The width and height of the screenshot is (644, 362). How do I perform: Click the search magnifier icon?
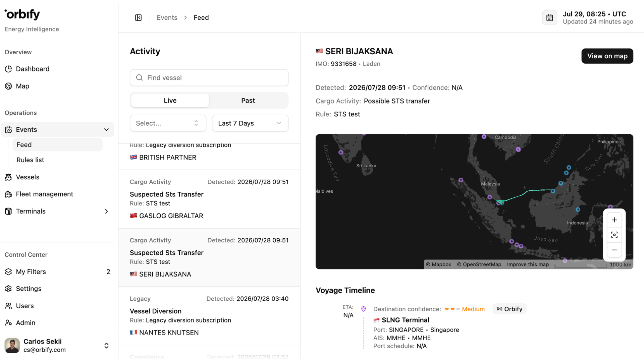139,78
